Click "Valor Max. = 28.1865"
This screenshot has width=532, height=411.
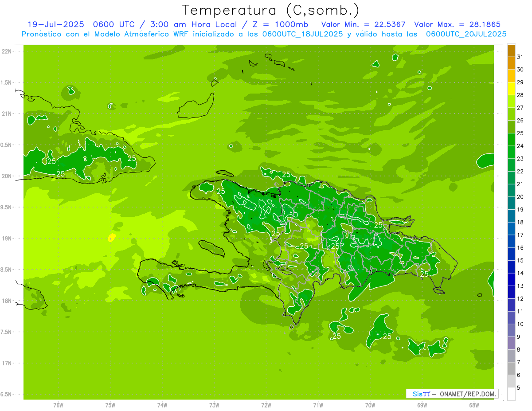[457, 24]
